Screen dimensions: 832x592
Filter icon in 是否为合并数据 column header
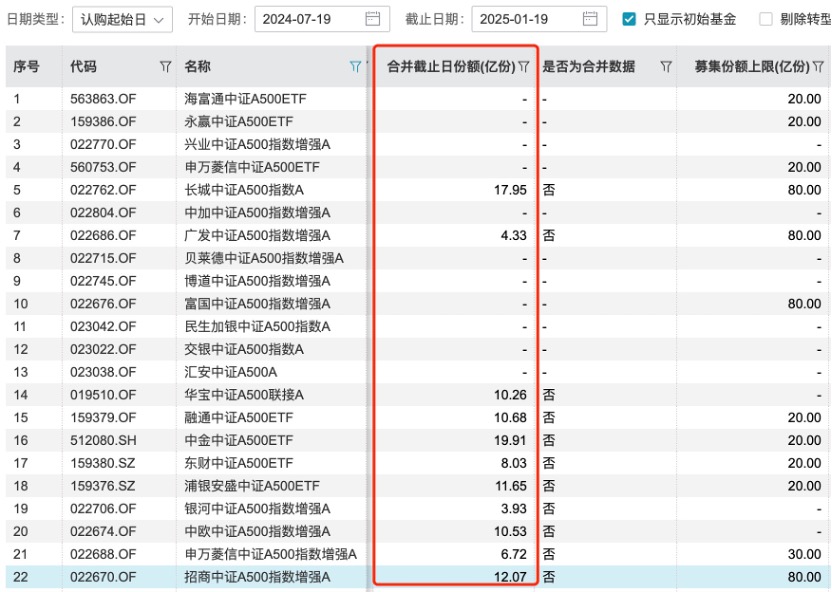click(666, 66)
